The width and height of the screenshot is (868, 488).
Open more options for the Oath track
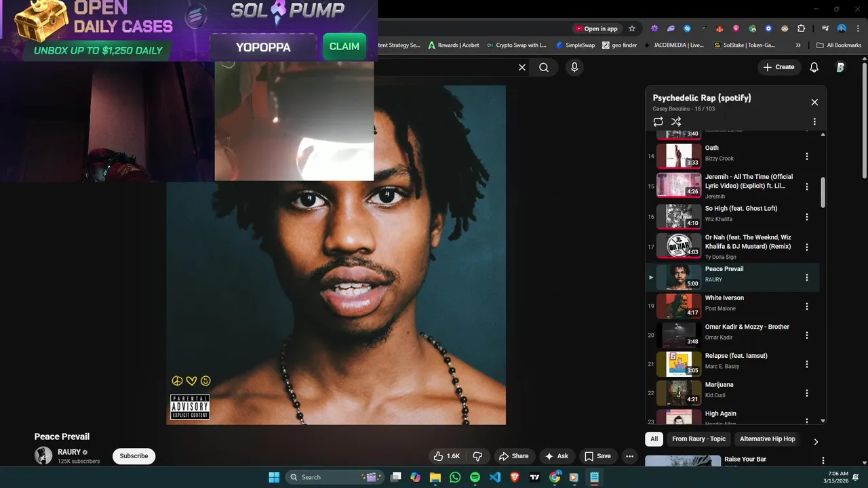coord(807,157)
